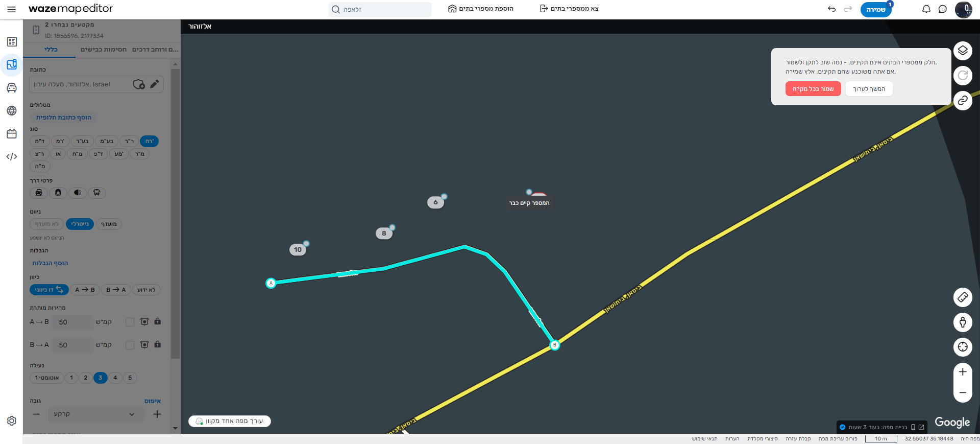Viewport: 980px width, 444px height.
Task: Switch to the חסימות כבישים tab
Action: click(104, 50)
